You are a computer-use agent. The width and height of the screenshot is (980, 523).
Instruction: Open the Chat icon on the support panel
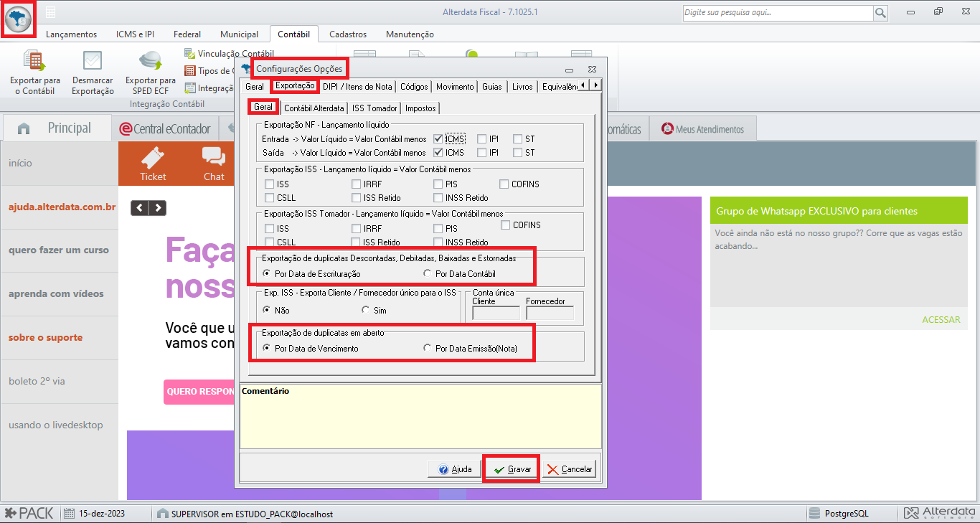(x=214, y=164)
